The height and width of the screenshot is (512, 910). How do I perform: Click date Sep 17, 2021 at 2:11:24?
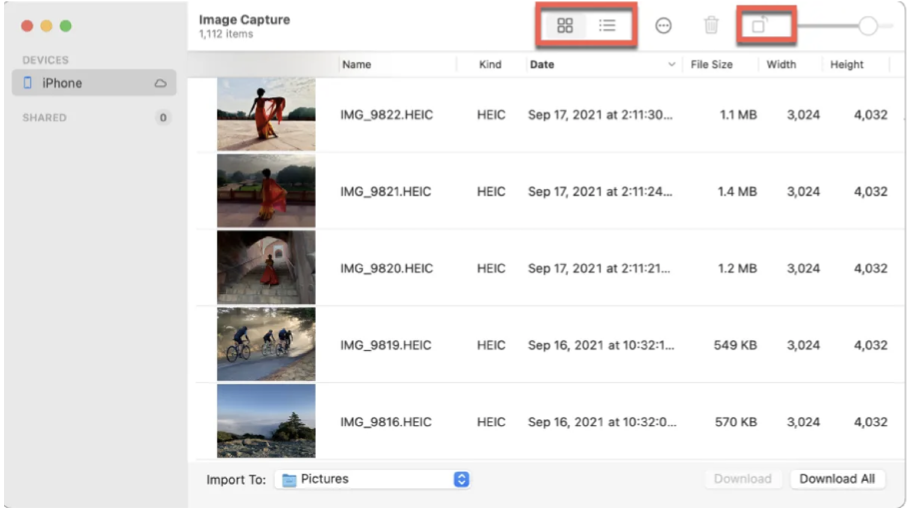(x=600, y=192)
